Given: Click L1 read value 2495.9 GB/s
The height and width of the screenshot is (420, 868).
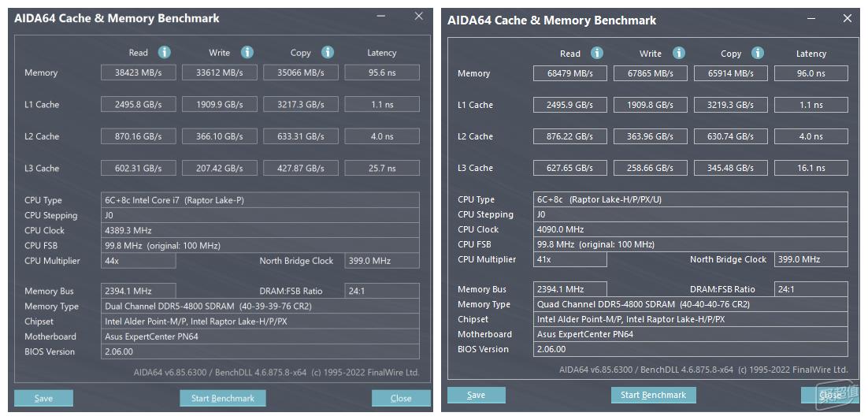Looking at the screenshot, I should [570, 105].
